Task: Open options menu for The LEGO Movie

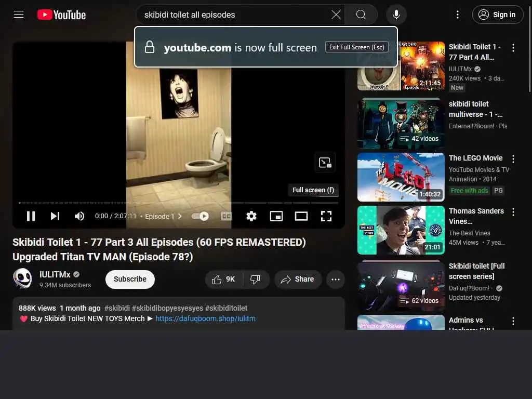Action: pos(513,159)
